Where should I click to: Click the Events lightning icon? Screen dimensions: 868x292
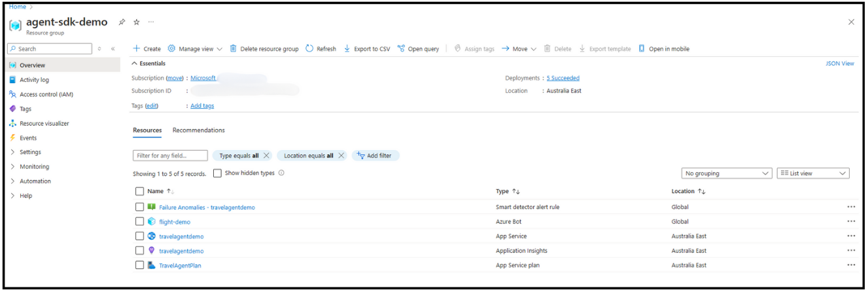click(13, 137)
